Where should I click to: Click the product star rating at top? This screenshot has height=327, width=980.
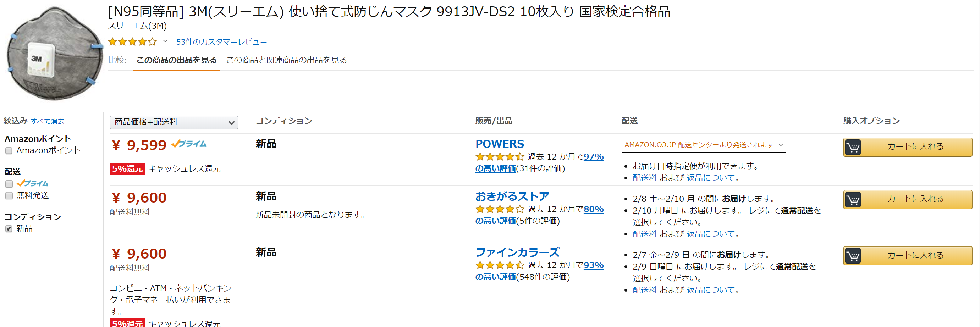pyautogui.click(x=132, y=42)
